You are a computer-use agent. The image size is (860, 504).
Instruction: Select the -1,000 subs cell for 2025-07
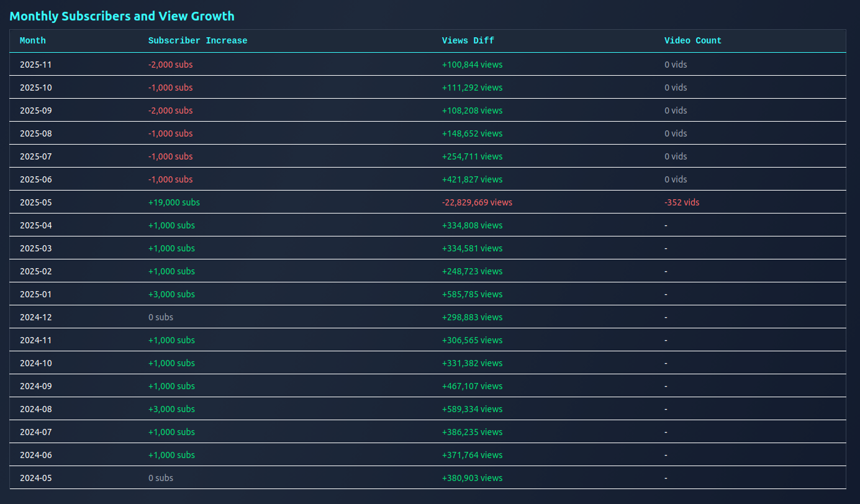click(x=171, y=156)
